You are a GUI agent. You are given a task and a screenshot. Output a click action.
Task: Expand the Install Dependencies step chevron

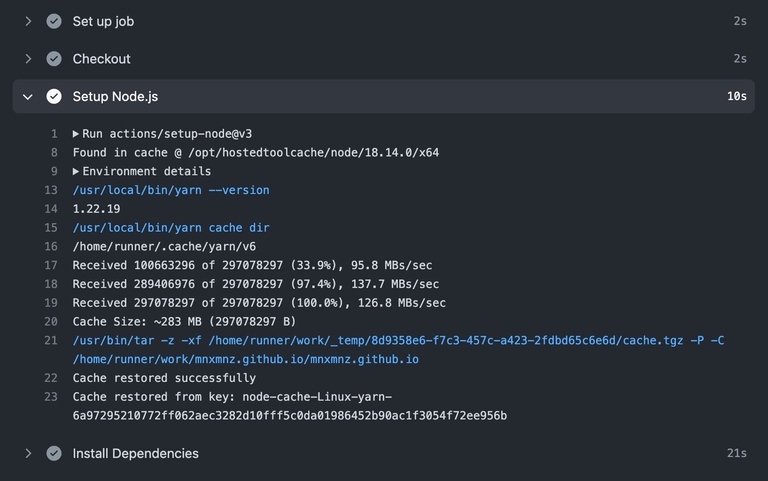pos(28,454)
